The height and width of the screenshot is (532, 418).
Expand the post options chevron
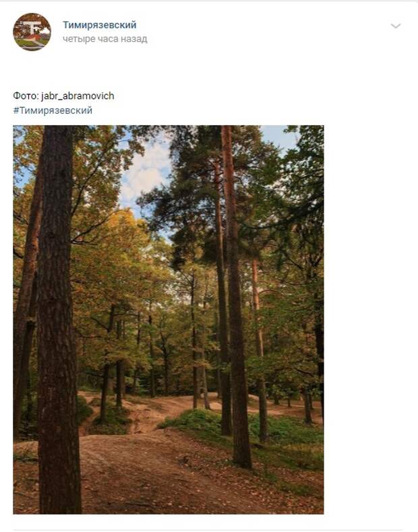[396, 26]
